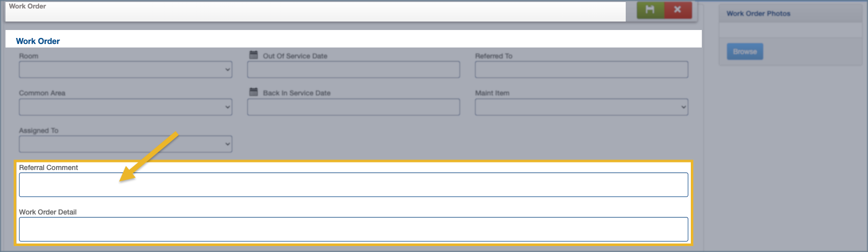
Task: Open the Common Area dropdown
Action: 126,107
